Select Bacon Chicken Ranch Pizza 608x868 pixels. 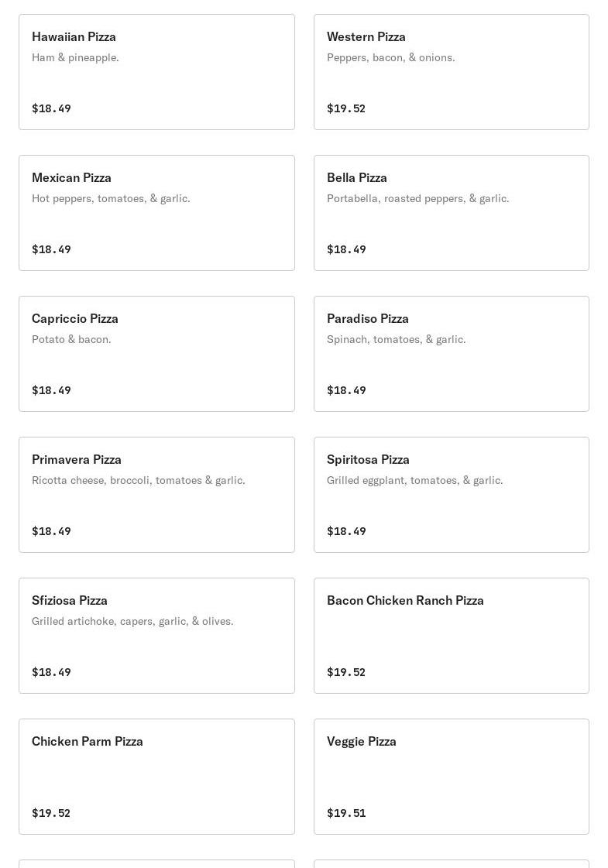pos(452,636)
